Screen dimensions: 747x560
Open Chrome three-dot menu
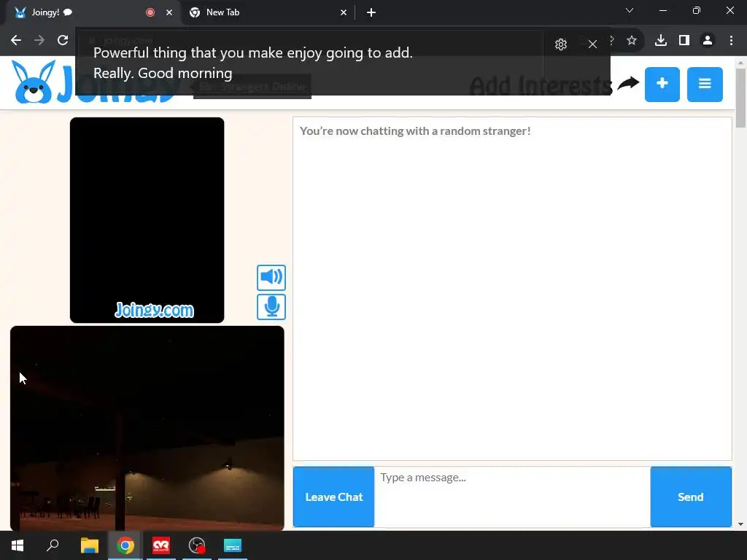click(731, 41)
